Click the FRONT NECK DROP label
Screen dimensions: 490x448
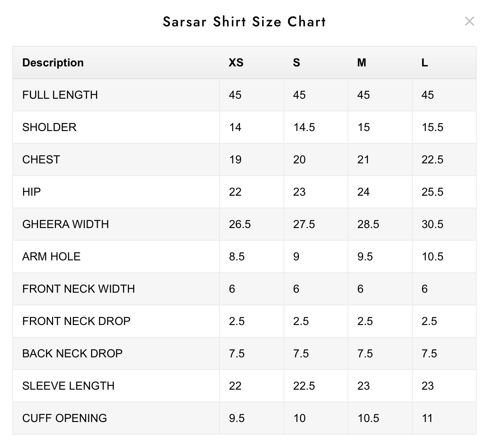pos(76,321)
